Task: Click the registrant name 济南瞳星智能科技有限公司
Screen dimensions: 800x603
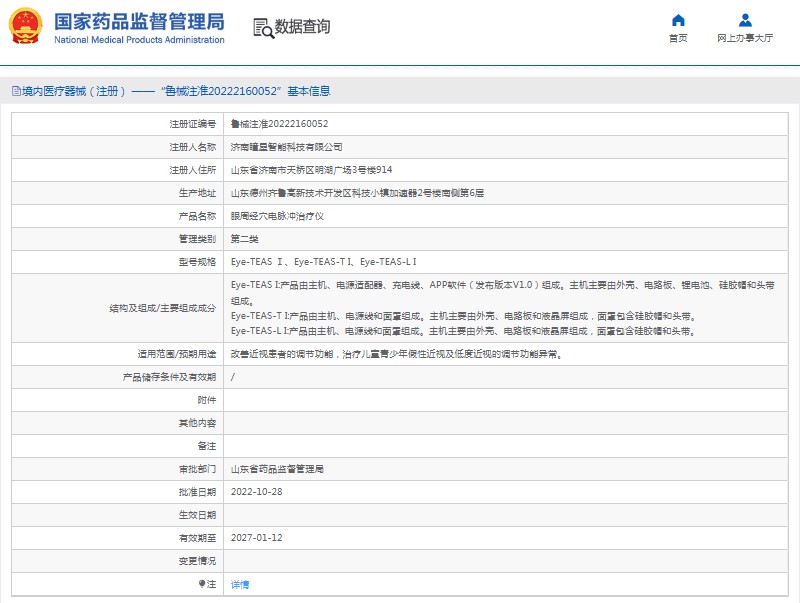Action: pyautogui.click(x=286, y=147)
